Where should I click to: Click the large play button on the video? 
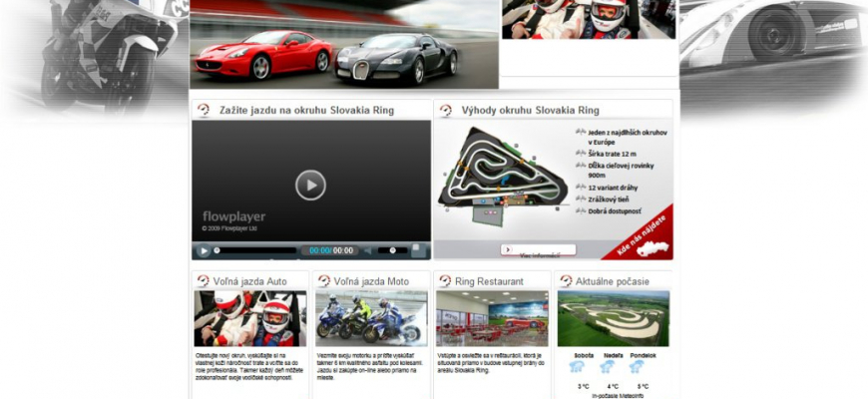(310, 185)
